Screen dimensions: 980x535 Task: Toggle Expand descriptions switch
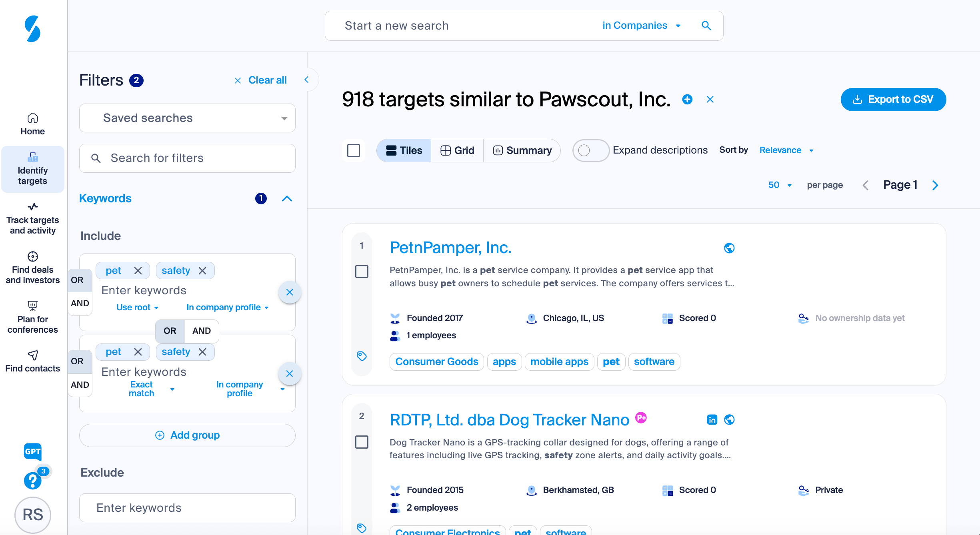[590, 150]
